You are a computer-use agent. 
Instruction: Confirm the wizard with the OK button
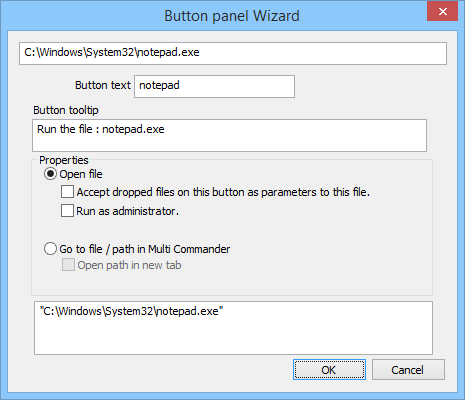329,370
